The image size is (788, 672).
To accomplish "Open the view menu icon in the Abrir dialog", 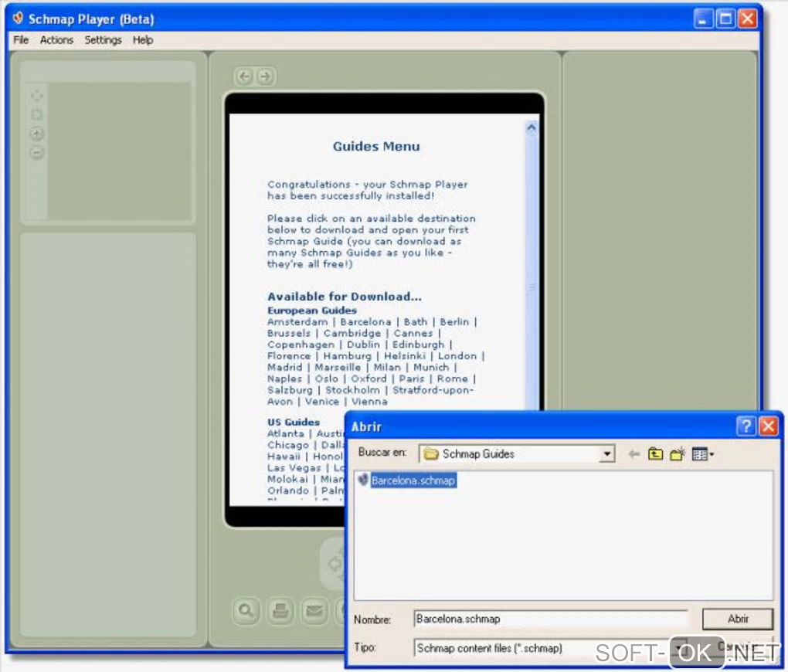I will 702,454.
